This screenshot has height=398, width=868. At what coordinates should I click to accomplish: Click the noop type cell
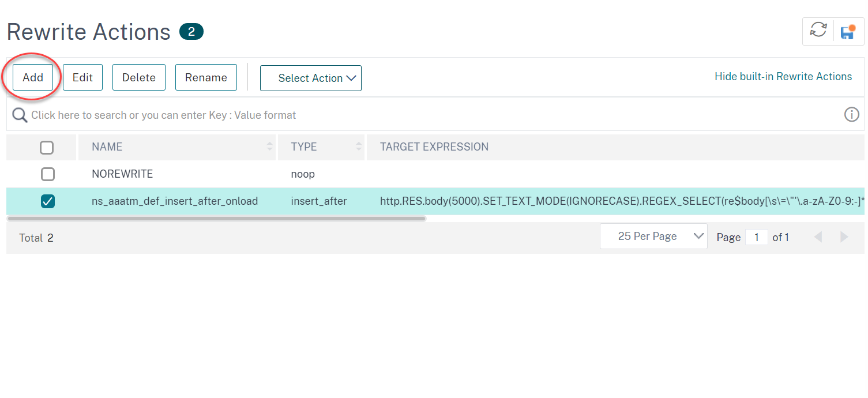pyautogui.click(x=303, y=174)
